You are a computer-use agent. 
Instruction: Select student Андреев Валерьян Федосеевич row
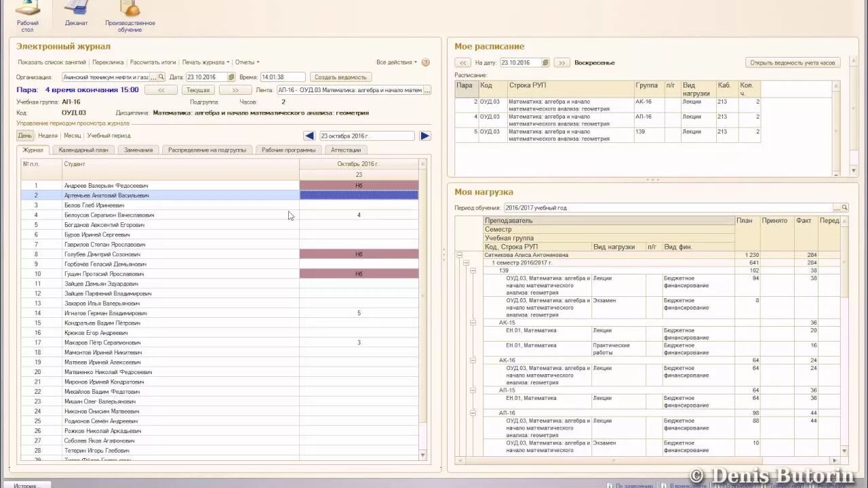[x=220, y=185]
